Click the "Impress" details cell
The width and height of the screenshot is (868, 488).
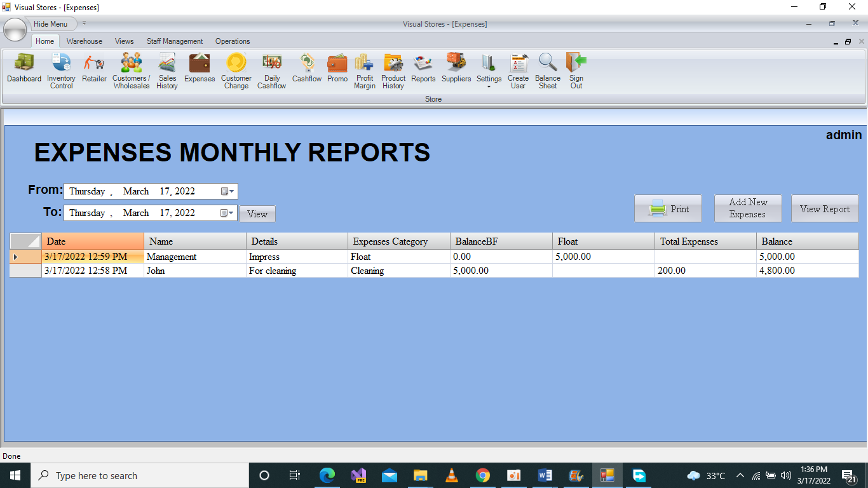pos(297,257)
